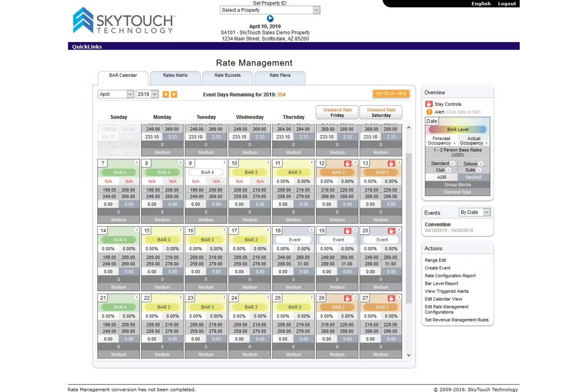Click the calendar scrollbar up arrow

click(409, 128)
